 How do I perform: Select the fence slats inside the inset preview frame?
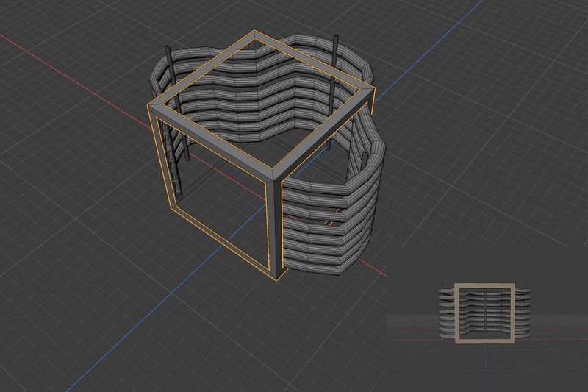point(485,309)
